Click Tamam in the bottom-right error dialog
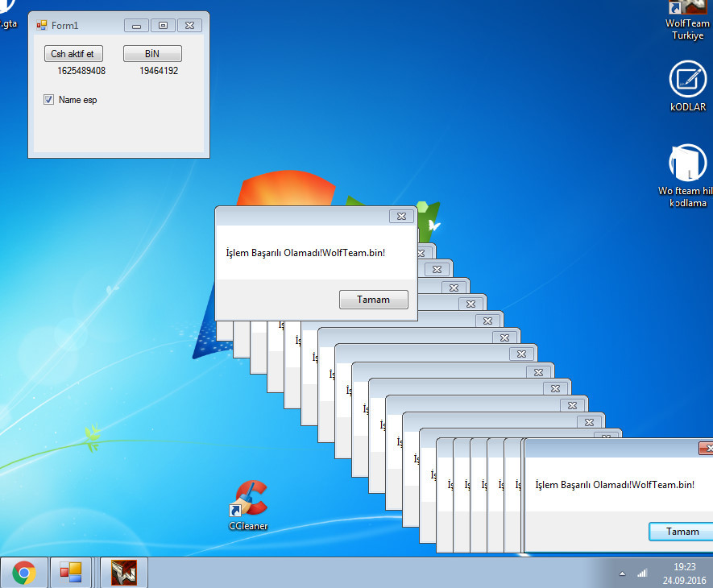The width and height of the screenshot is (713, 588). click(x=681, y=532)
